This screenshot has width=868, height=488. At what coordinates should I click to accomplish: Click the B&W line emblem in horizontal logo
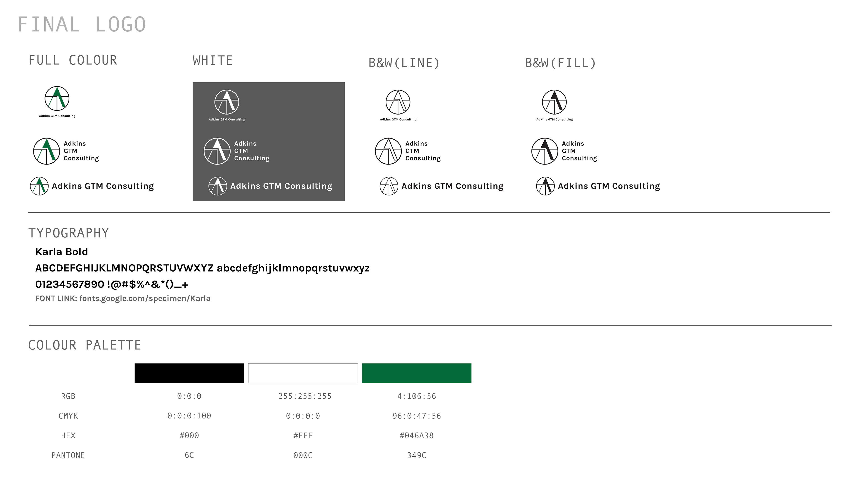[389, 186]
